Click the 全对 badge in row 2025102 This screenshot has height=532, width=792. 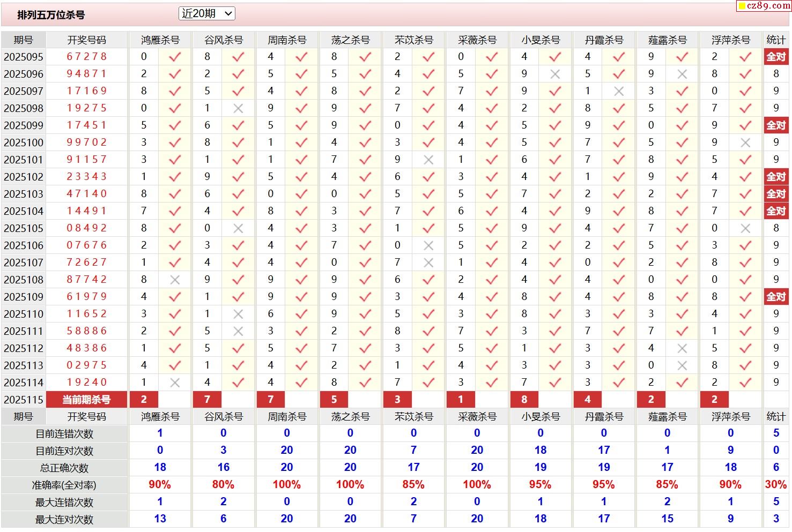click(x=776, y=177)
